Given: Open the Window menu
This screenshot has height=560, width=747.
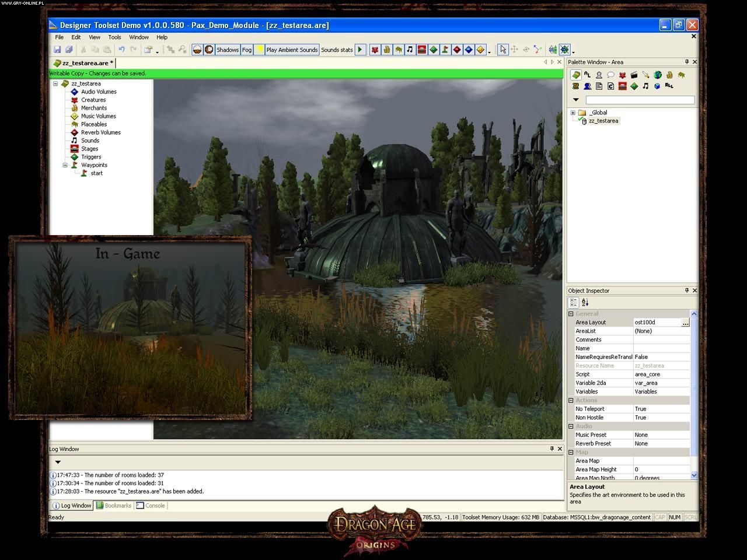Looking at the screenshot, I should click(139, 37).
